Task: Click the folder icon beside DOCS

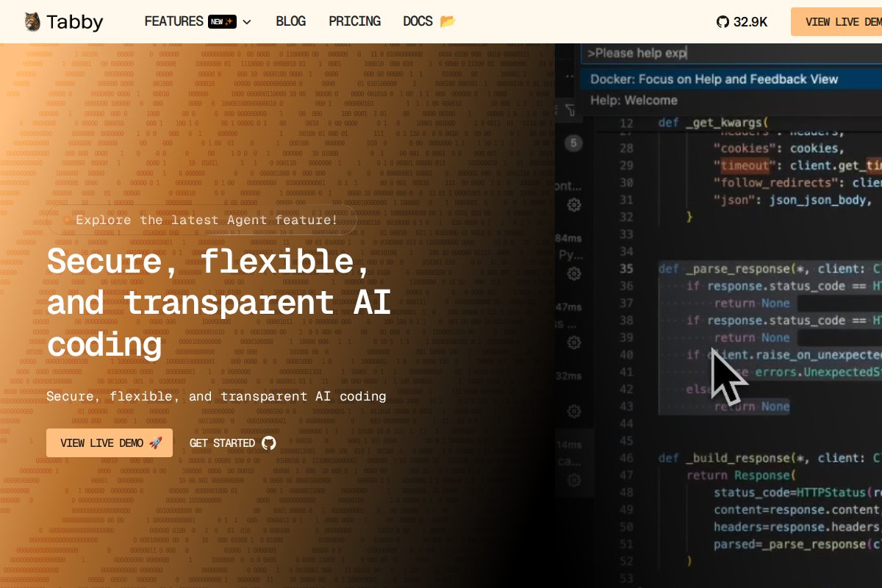Action: tap(448, 21)
